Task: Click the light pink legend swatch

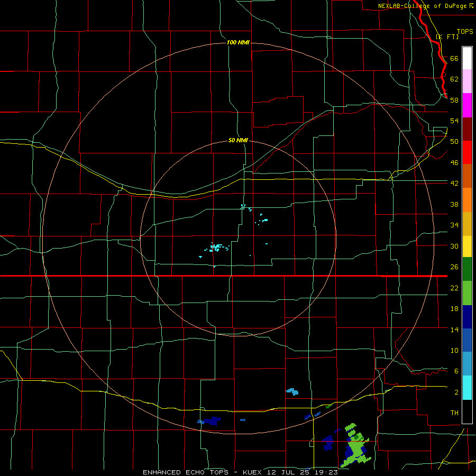Action: pyautogui.click(x=467, y=81)
